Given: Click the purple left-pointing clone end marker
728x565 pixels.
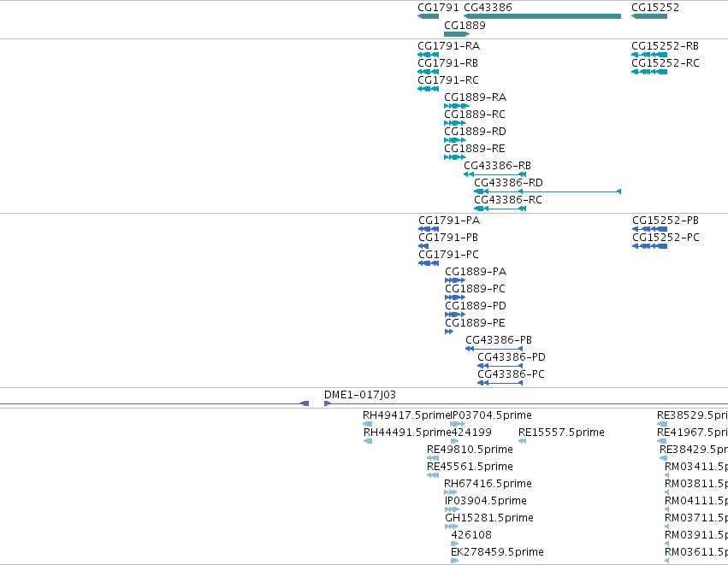Looking at the screenshot, I should (305, 403).
